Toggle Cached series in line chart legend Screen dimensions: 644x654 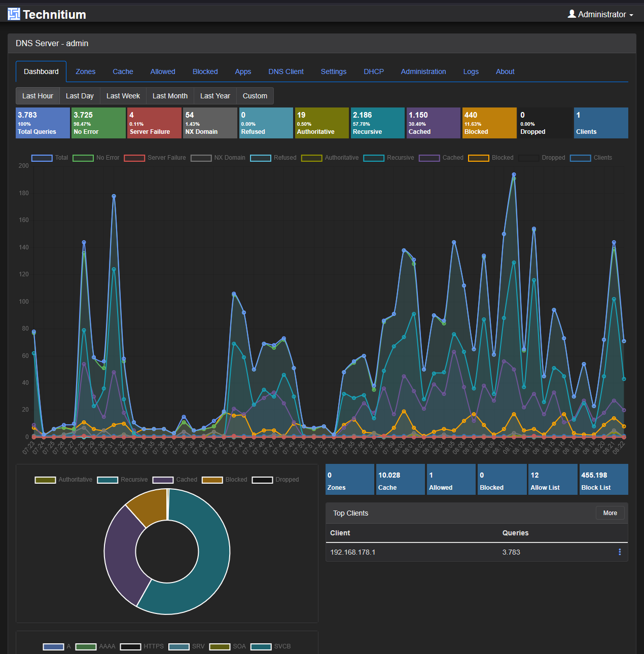441,158
